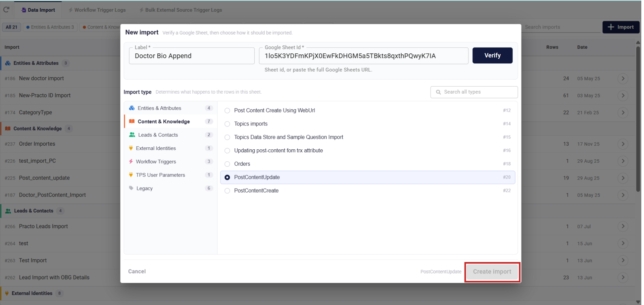This screenshot has height=305, width=644.
Task: Switch to Workflow Trigger Logs tab
Action: click(x=97, y=10)
